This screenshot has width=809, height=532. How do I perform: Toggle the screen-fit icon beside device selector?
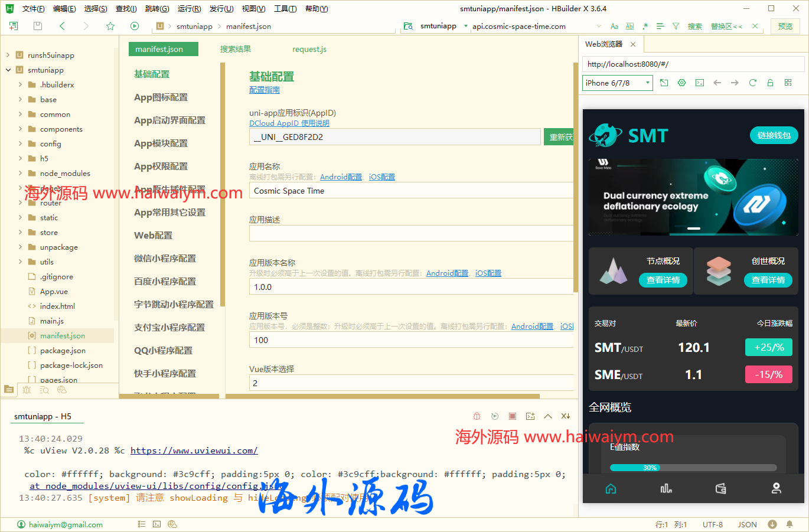(664, 83)
